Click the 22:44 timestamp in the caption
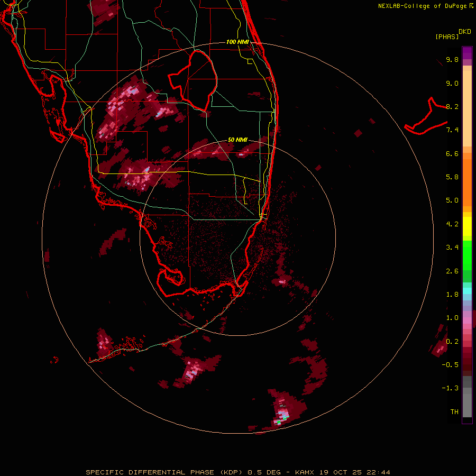Screen dimensions: 476x476 [x=378, y=472]
